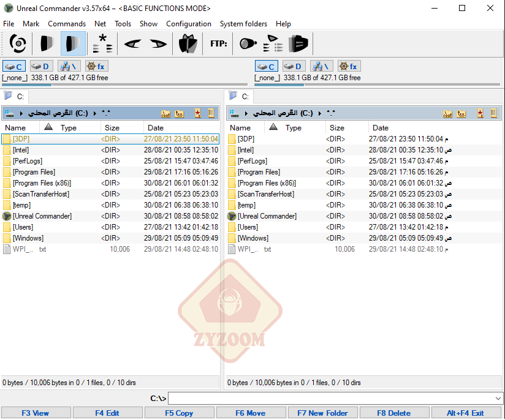Open the Configuration menu

pos(189,24)
